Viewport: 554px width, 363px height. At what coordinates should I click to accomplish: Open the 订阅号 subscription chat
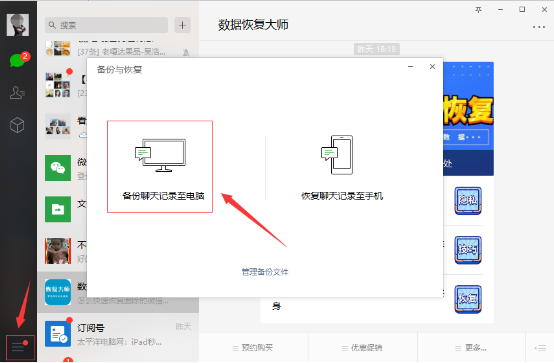point(118,334)
